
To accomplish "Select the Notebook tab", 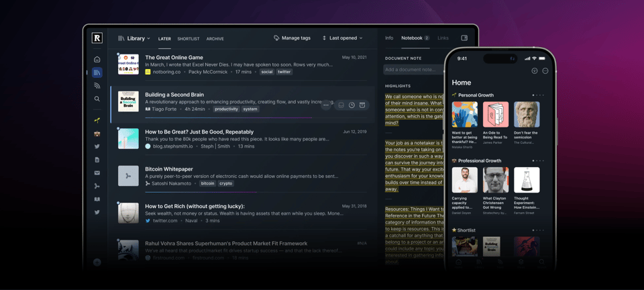I will coord(415,38).
